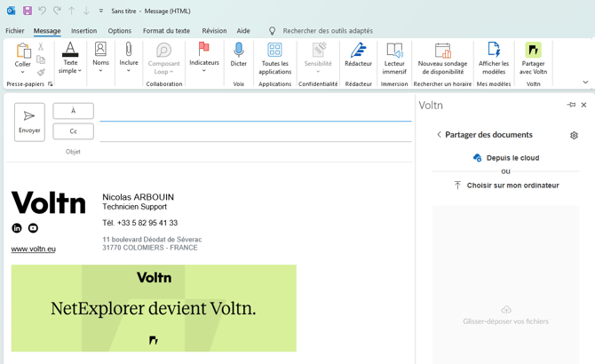Pin the Voltn side pane
The image size is (595, 364).
click(x=571, y=105)
